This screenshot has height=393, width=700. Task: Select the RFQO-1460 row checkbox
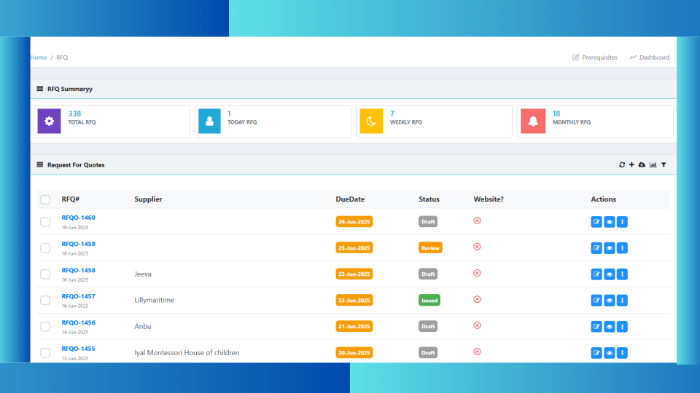tap(45, 222)
